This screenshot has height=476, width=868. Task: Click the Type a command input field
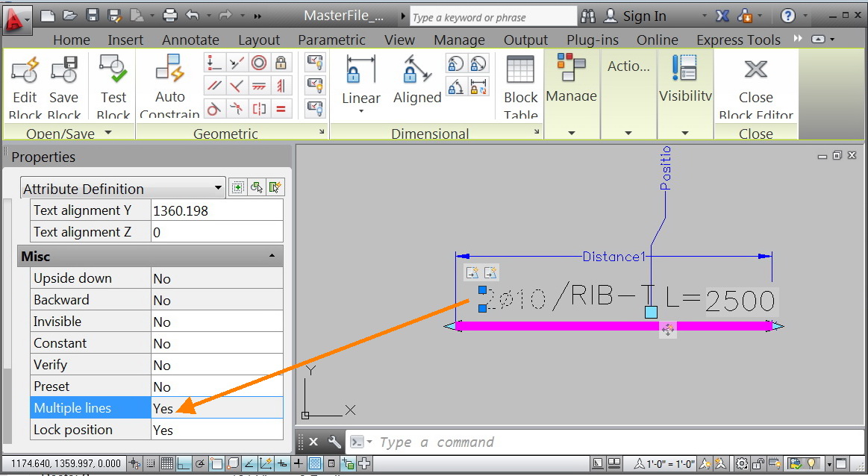pyautogui.click(x=603, y=442)
